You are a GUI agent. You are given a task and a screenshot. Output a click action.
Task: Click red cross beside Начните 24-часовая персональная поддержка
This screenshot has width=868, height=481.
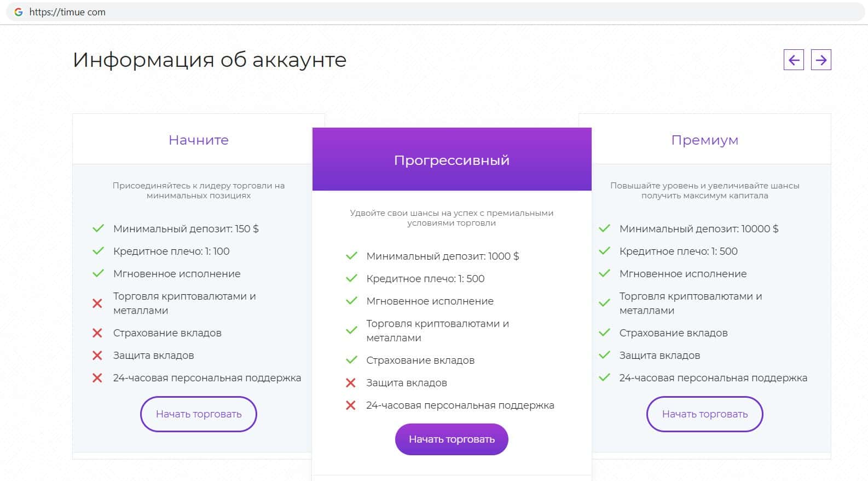pos(97,377)
